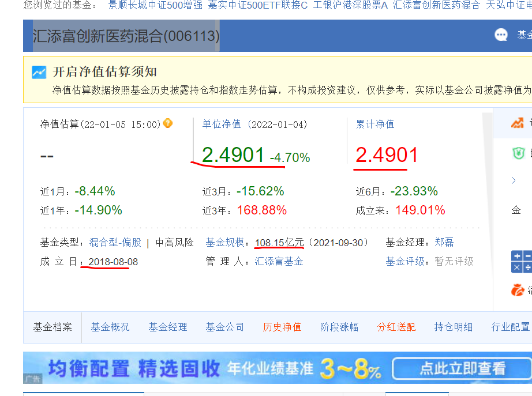Open the 基金经理 tab in the bottom navigation
Viewport: 532px width, 396px height.
[167, 327]
